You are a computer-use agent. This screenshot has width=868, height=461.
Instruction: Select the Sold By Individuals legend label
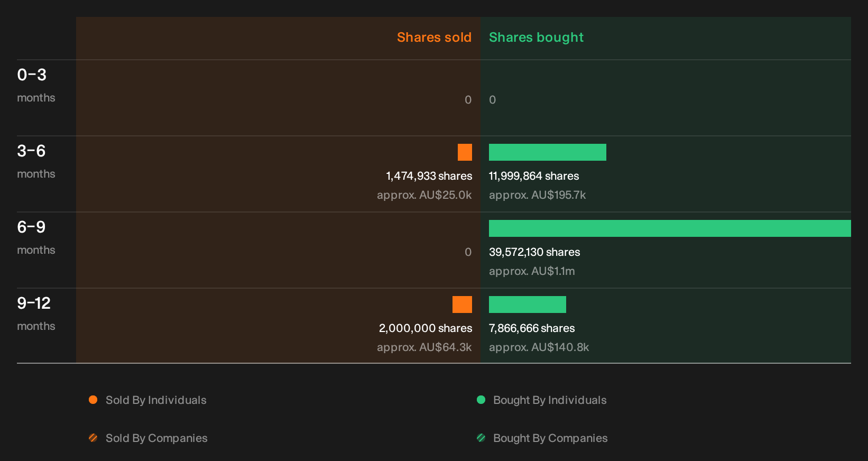click(156, 400)
